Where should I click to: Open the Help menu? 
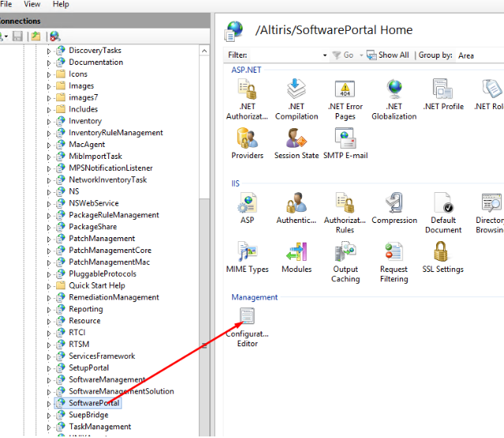60,5
